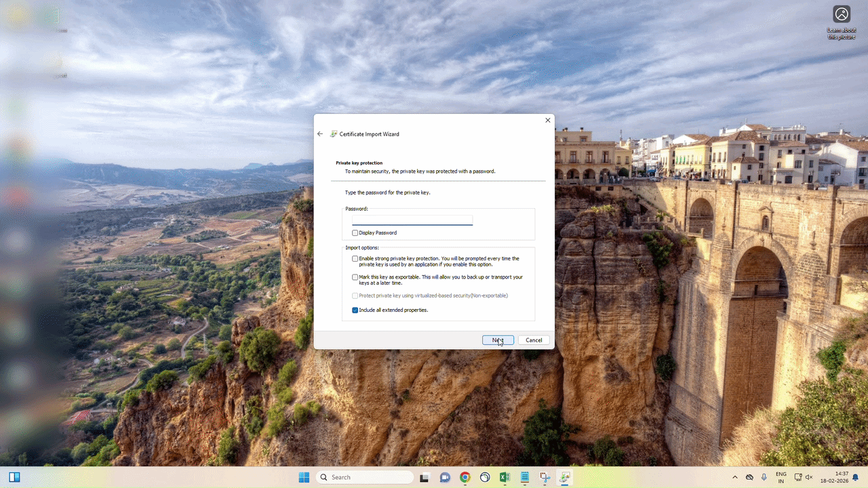Enable the Display Password checkbox
The height and width of the screenshot is (488, 868).
(355, 232)
